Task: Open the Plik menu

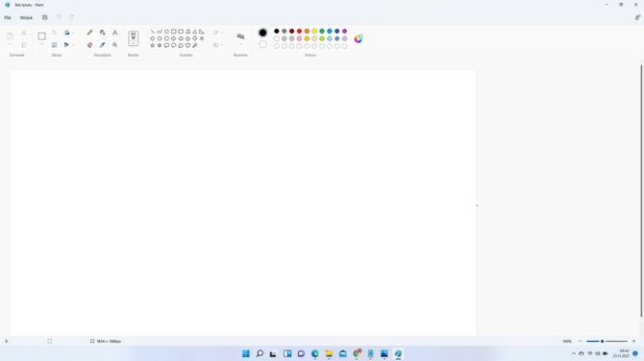Action: [x=8, y=17]
